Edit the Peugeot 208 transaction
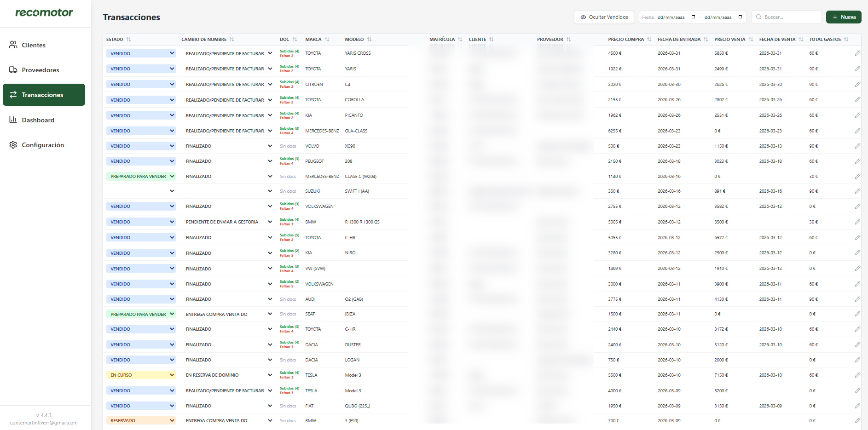The height and width of the screenshot is (430, 868). click(857, 161)
